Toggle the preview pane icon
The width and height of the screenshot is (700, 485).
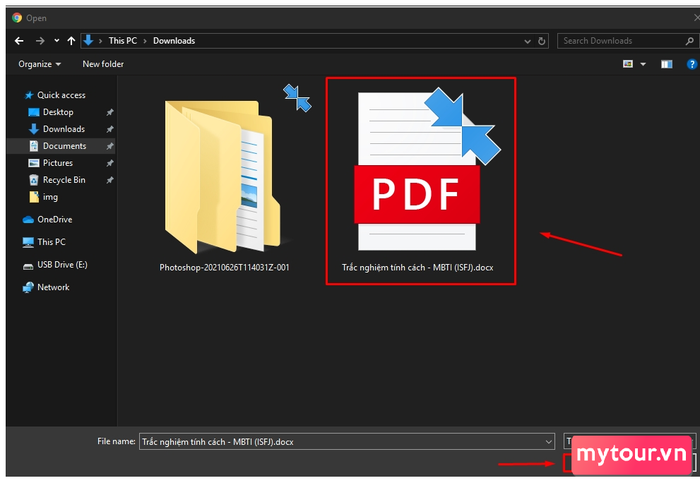(x=667, y=64)
